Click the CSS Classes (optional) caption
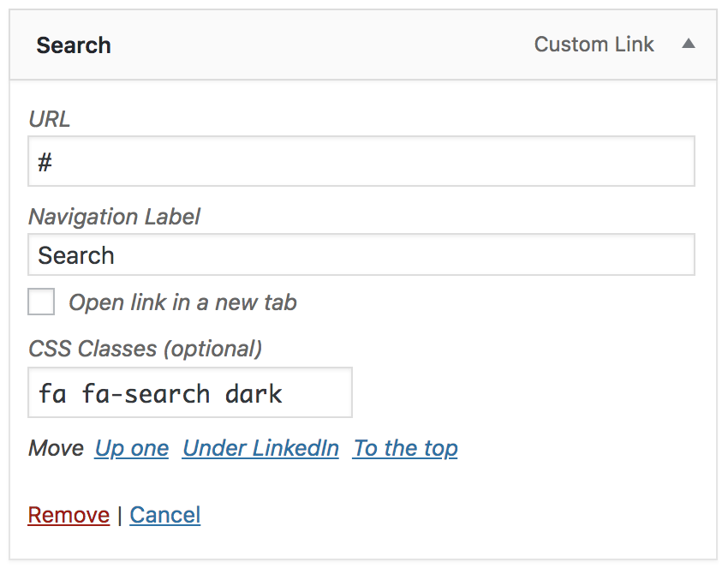The height and width of the screenshot is (574, 728). [145, 349]
